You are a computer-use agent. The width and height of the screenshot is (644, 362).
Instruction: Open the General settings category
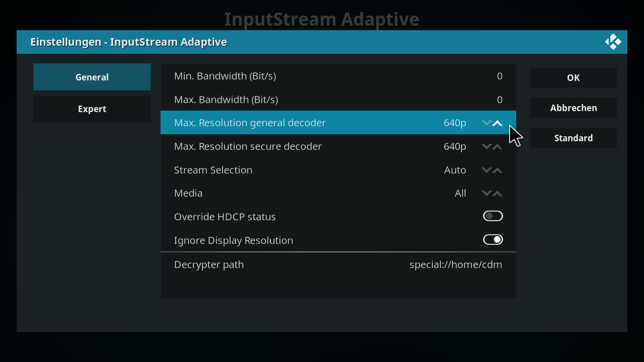click(x=92, y=77)
